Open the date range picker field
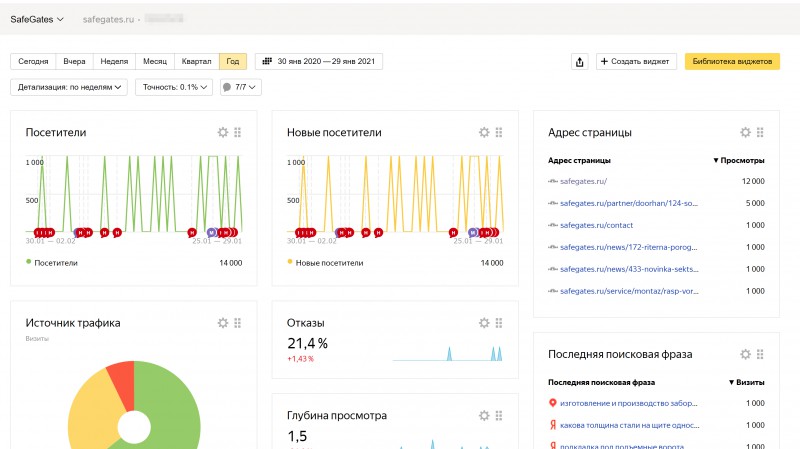The image size is (800, 449). tap(319, 62)
